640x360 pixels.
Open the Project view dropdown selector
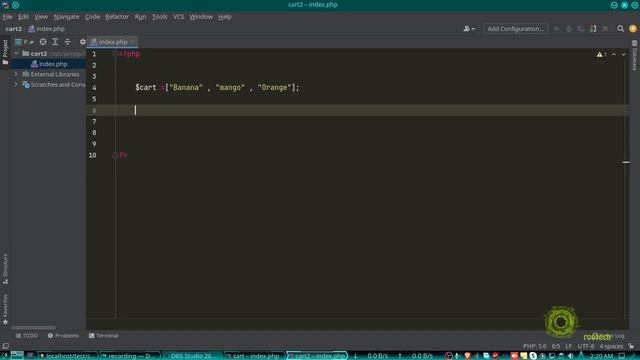click(24, 42)
